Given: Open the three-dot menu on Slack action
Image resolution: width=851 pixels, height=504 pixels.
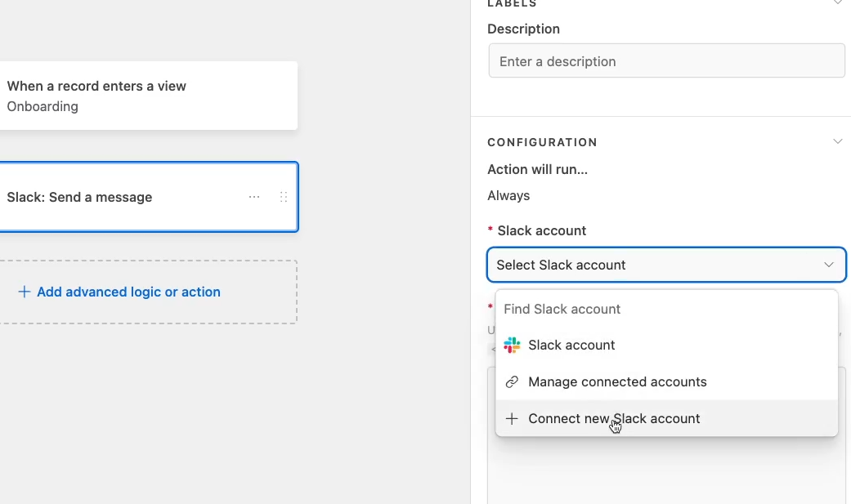Looking at the screenshot, I should point(254,197).
